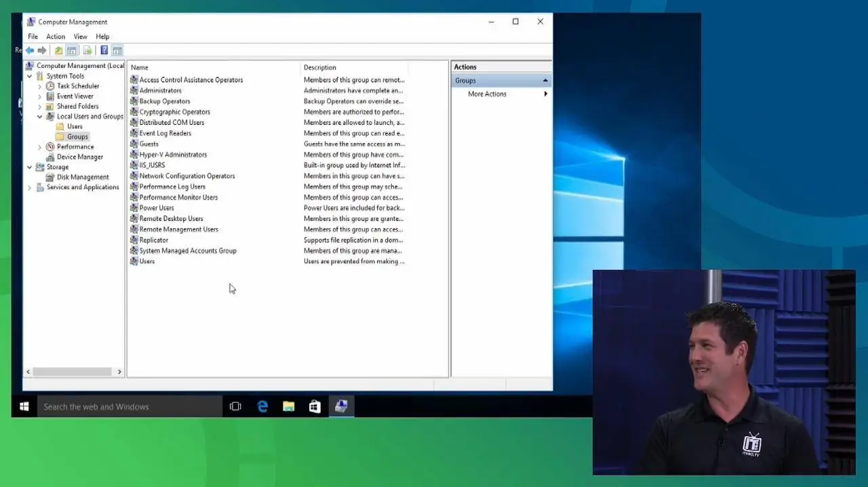Open the File menu

coord(33,37)
